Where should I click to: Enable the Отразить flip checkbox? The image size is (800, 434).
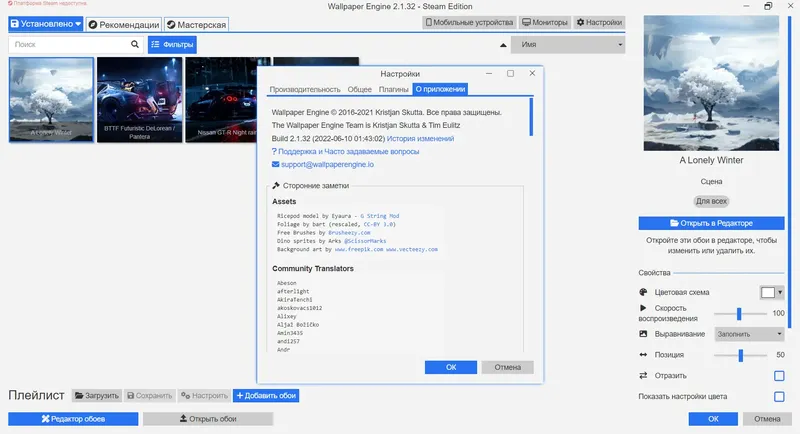click(779, 376)
